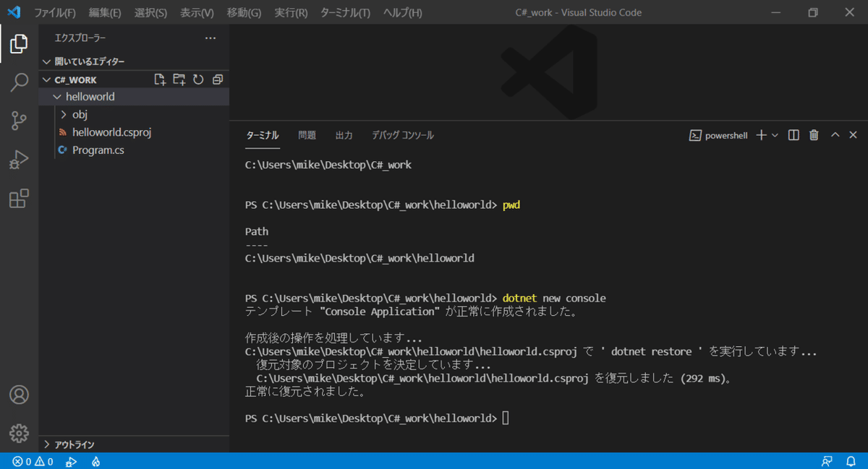Open the Run and Debug view

coord(19,160)
